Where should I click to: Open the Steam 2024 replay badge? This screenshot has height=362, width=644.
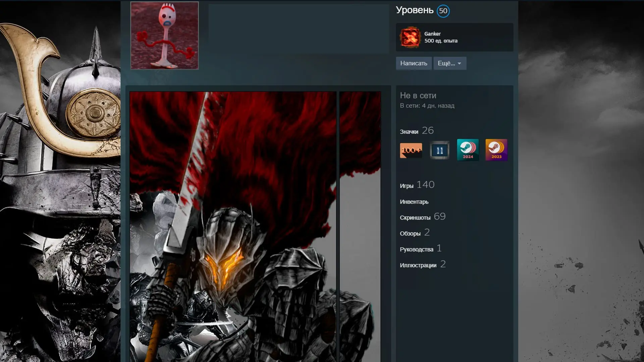coord(468,150)
